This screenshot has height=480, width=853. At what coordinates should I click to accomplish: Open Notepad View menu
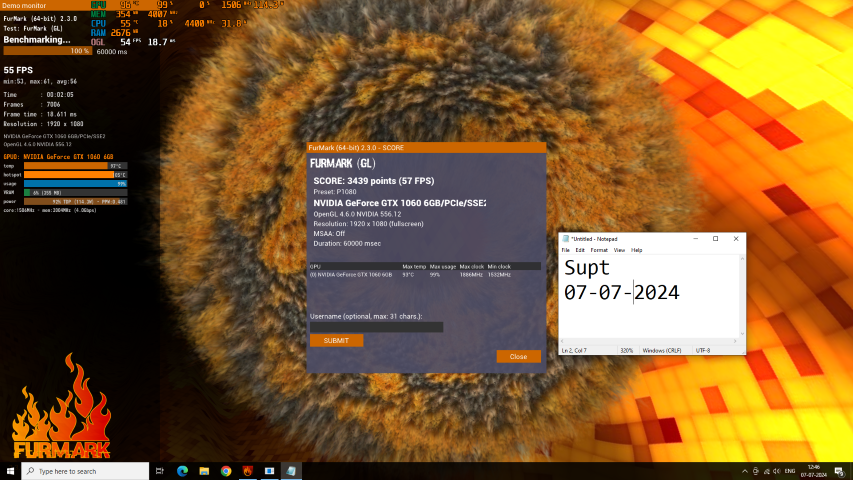tap(619, 250)
